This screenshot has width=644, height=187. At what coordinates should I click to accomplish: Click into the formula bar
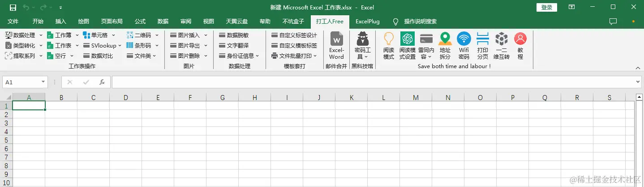374,82
